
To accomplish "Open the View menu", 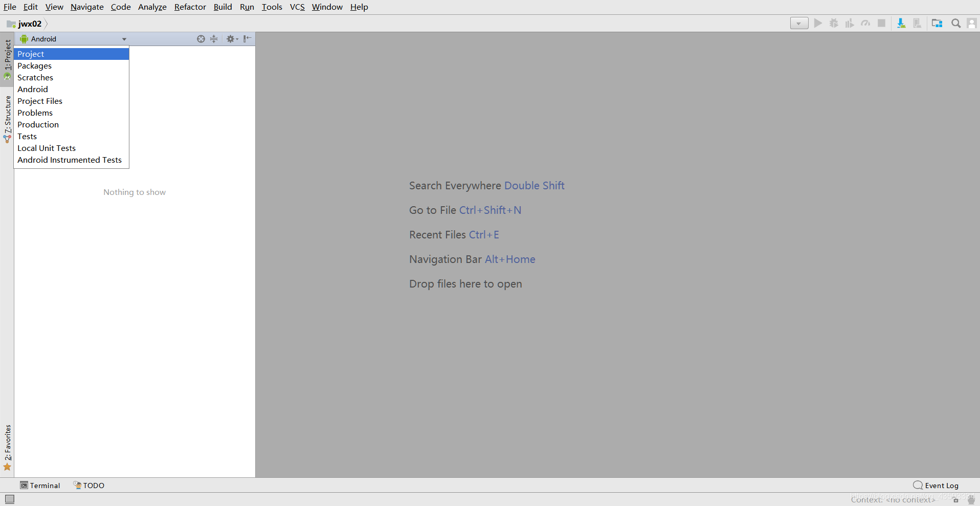I will tap(54, 7).
